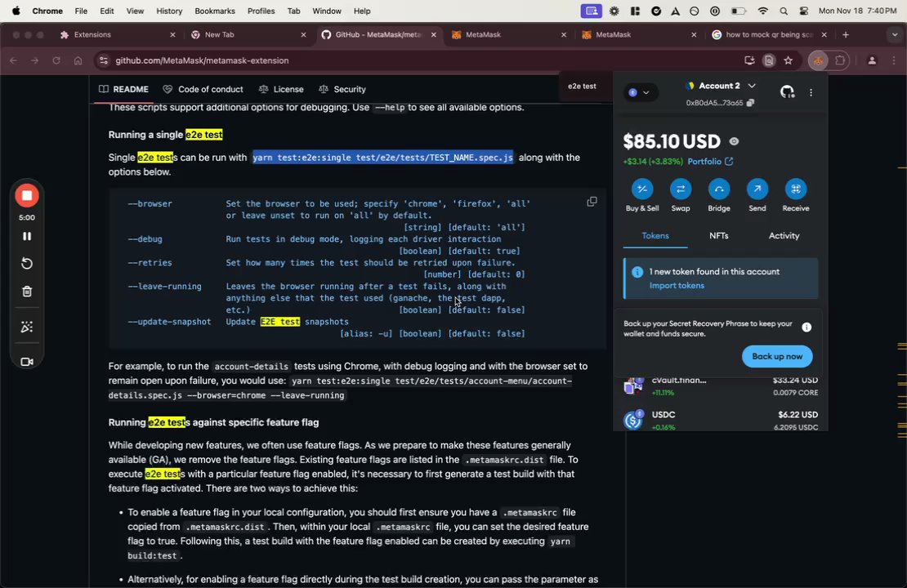Click the Buy & Sell icon in MetaMask

642,189
